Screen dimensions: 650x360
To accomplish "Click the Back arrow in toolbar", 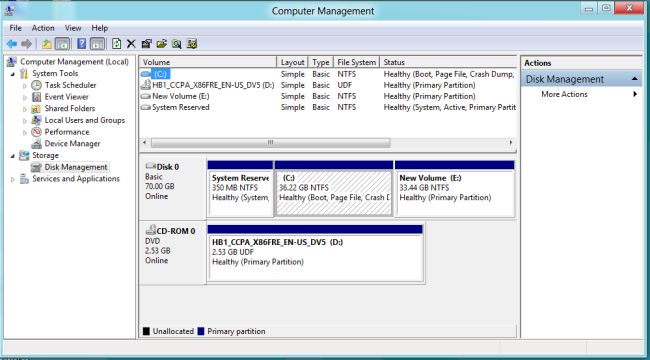I will click(x=12, y=44).
